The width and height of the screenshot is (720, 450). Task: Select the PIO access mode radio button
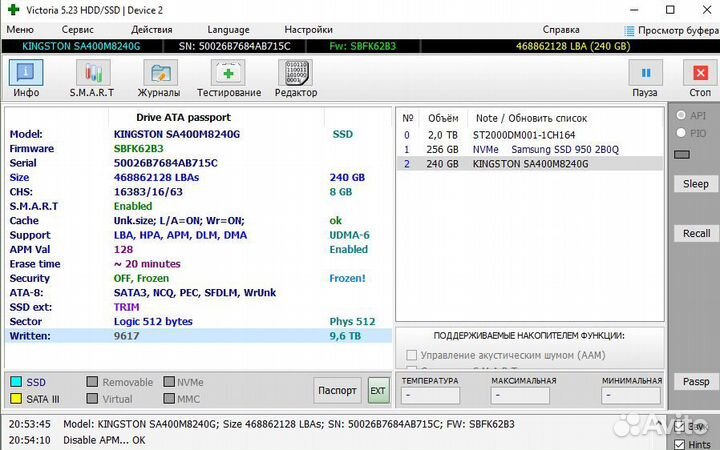(681, 133)
